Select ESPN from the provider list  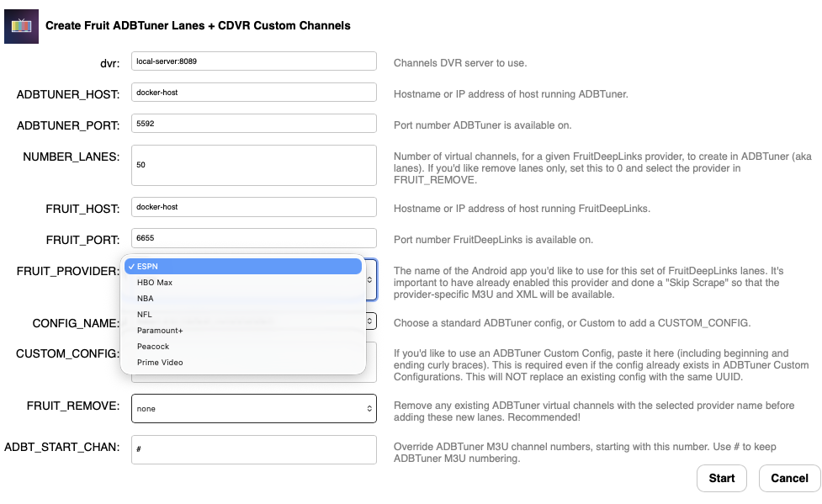[242, 267]
